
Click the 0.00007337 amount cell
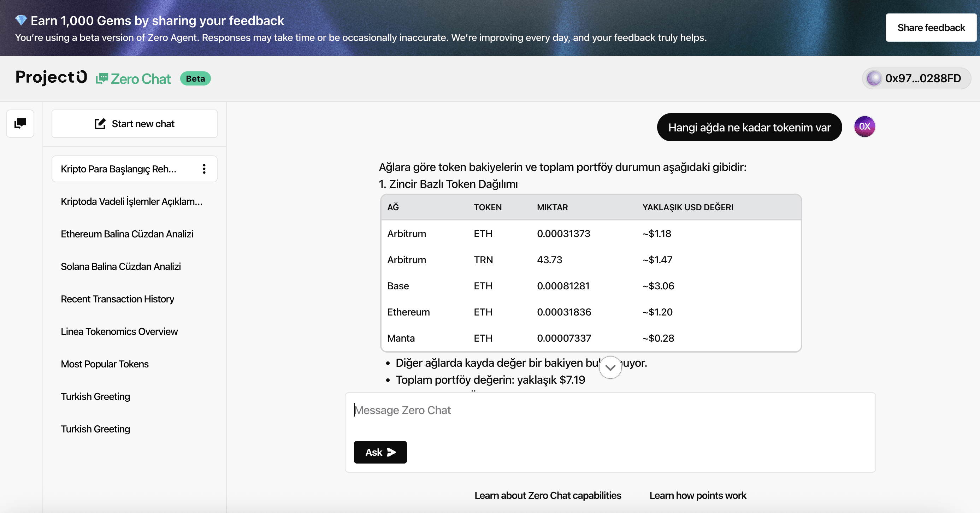[564, 338]
